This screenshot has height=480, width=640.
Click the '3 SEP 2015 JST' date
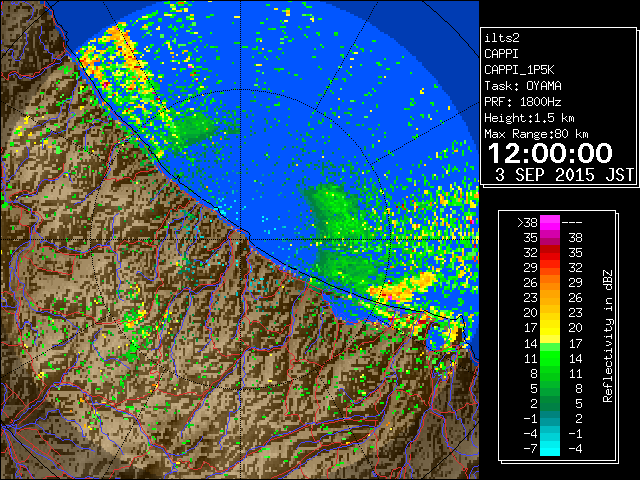click(x=564, y=175)
